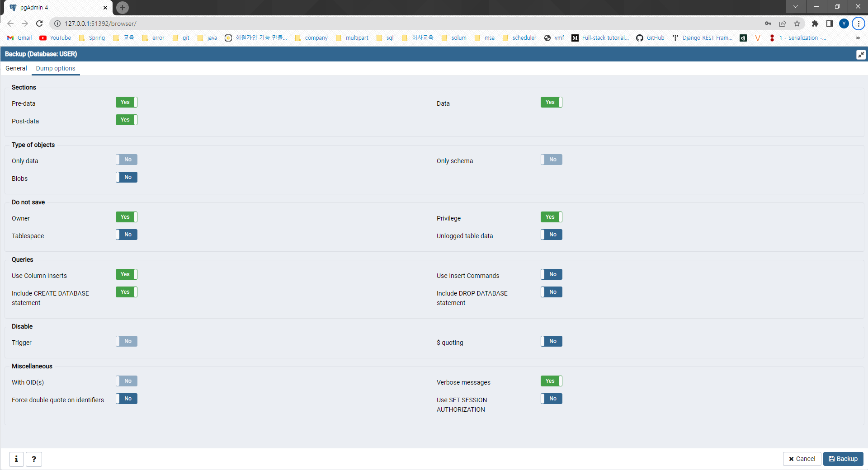Toggle the Privilege switch
The width and height of the screenshot is (868, 470).
[x=552, y=217]
